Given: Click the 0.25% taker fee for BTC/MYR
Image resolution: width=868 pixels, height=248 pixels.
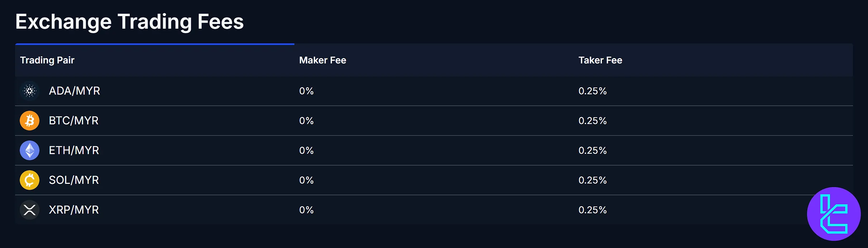Looking at the screenshot, I should coord(593,121).
